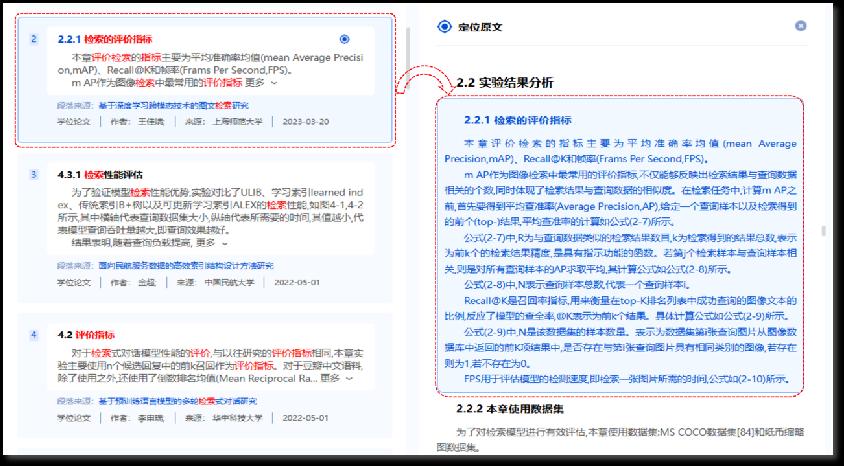Click the 定位原文 label
The width and height of the screenshot is (844, 466).
480,26
